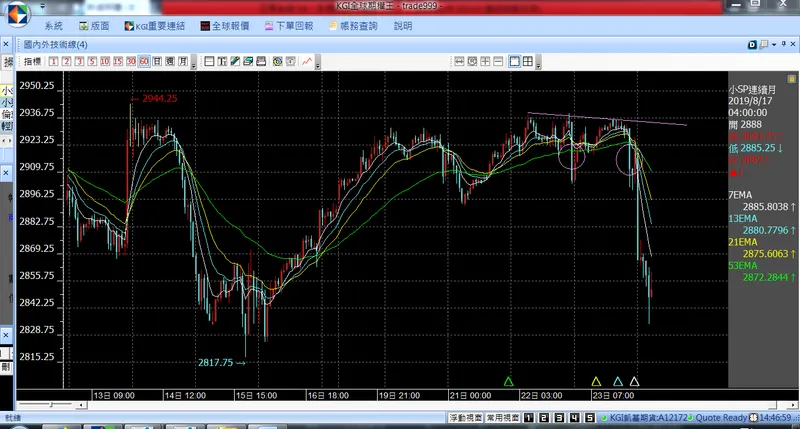This screenshot has width=800, height=429.
Task: Select the text annotation tool icon
Action: click(222, 62)
